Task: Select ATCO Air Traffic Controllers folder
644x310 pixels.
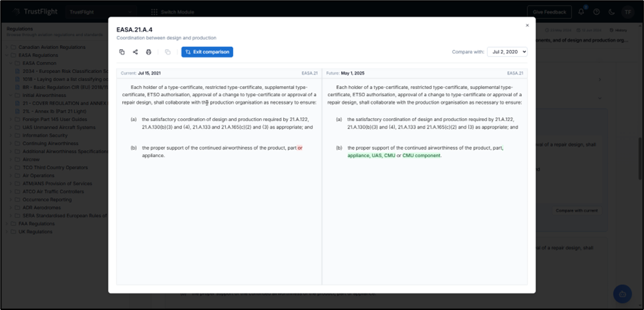Action: tap(53, 192)
